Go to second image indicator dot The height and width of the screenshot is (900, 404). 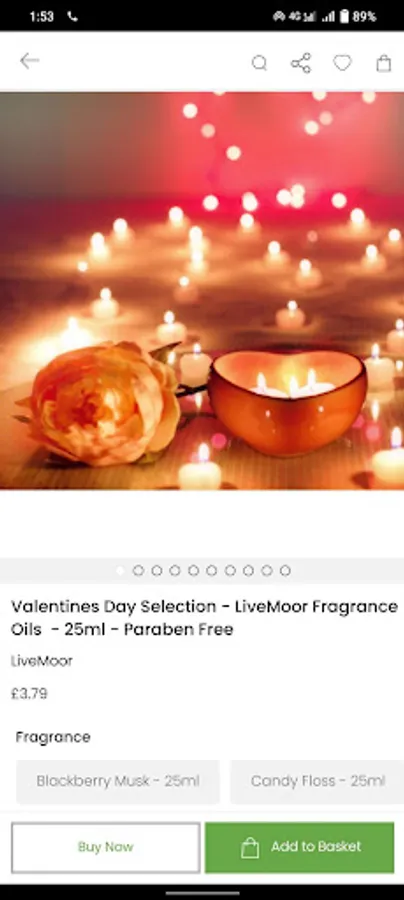138,571
